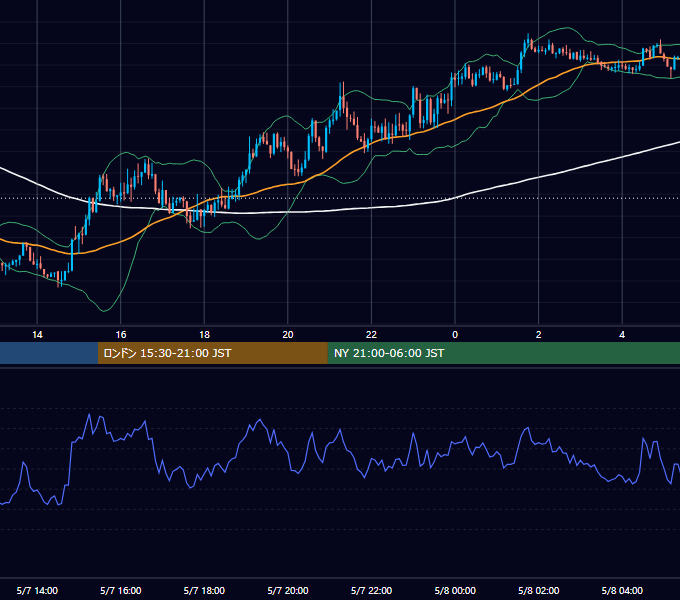This screenshot has width=680, height=600.
Task: Click the ロンドン 15:30-21:00 JST session bar
Action: (x=212, y=353)
